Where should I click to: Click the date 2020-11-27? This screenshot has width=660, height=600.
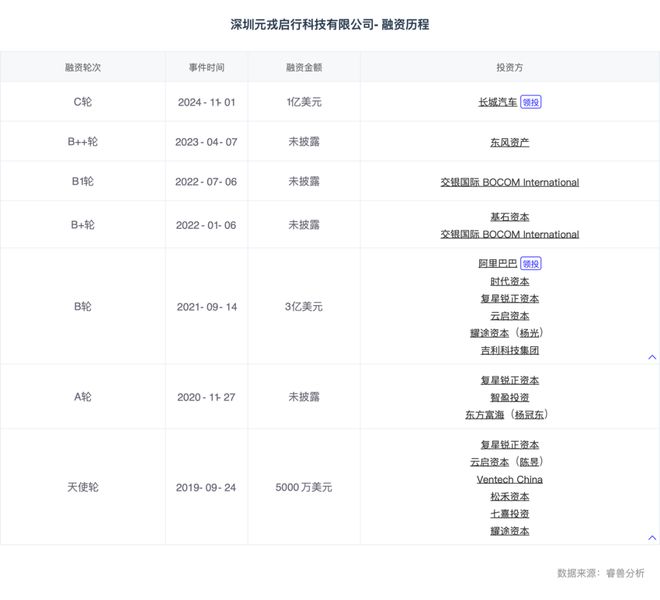coord(206,397)
